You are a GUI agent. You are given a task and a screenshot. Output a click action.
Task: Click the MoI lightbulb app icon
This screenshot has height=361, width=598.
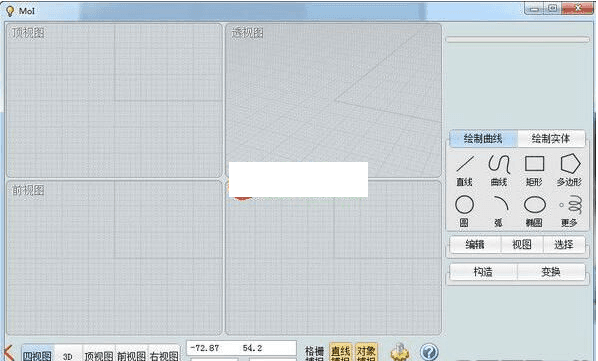[10, 11]
